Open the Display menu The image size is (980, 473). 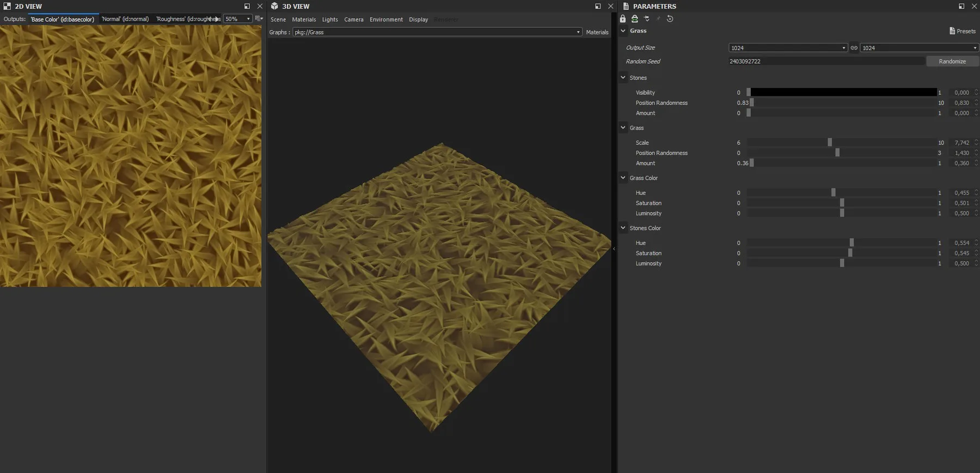click(418, 20)
